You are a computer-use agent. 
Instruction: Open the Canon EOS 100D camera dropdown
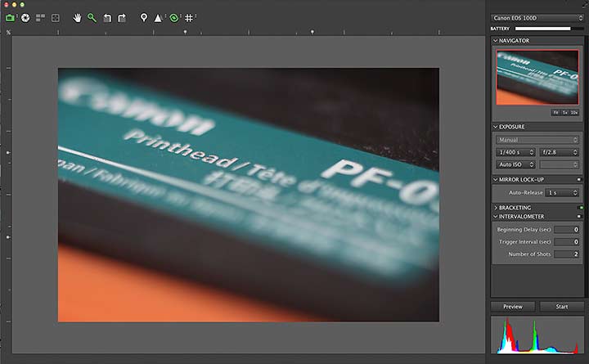[x=537, y=18]
